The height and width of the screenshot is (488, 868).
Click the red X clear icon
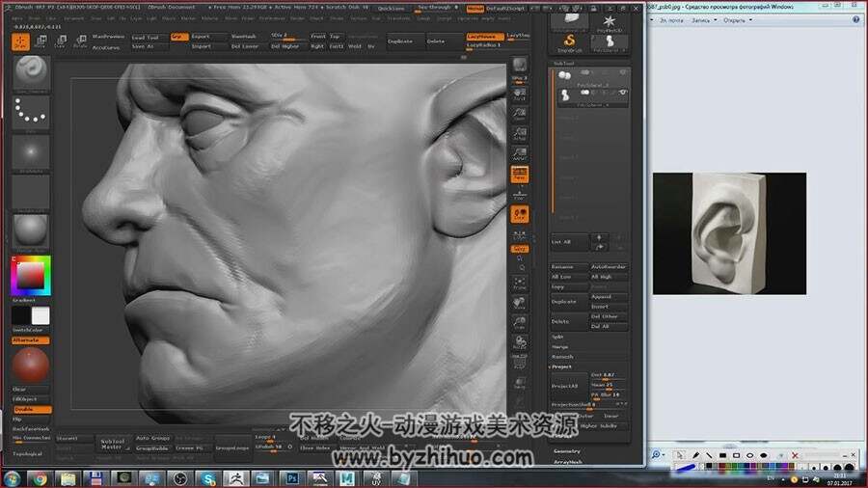click(x=795, y=455)
